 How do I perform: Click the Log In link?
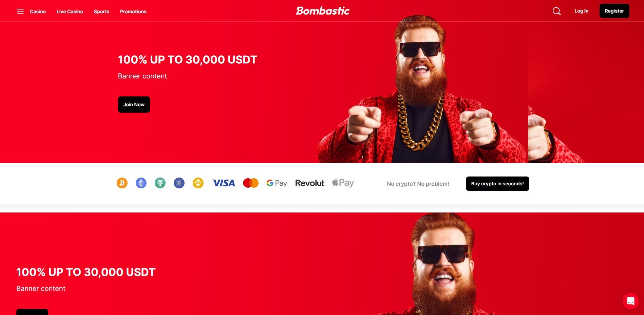(x=581, y=11)
